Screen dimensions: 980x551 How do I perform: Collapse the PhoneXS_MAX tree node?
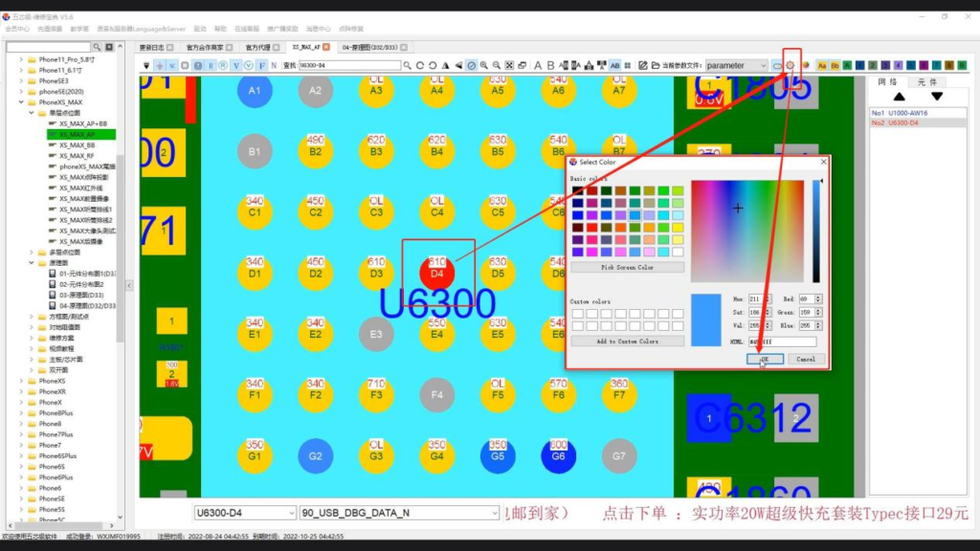(x=21, y=101)
